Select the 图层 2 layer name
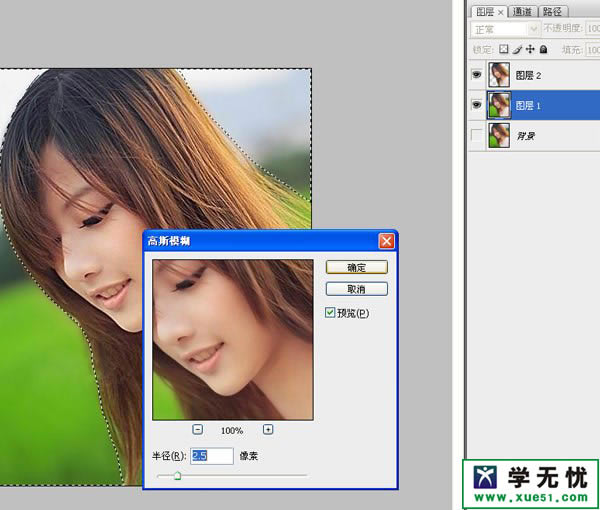600x510 pixels. click(528, 75)
